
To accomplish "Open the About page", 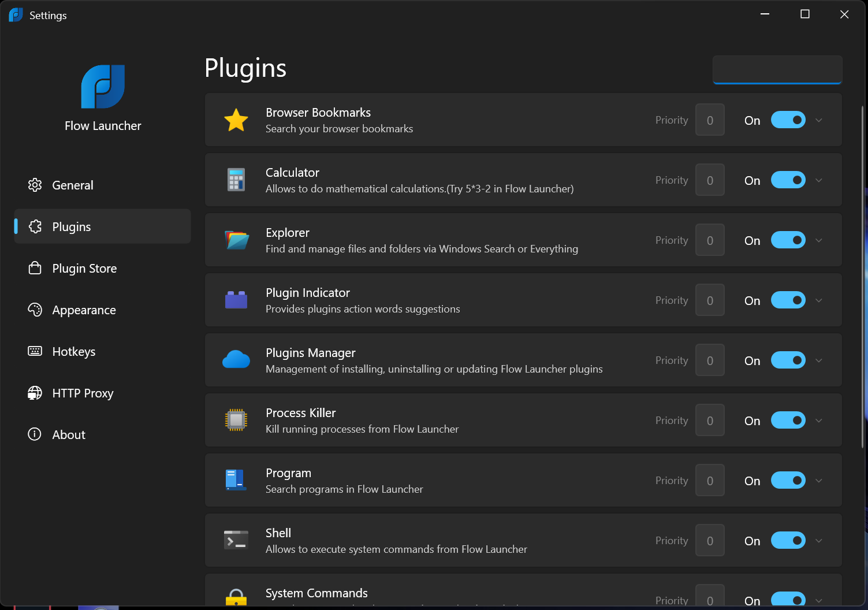I will 68,434.
